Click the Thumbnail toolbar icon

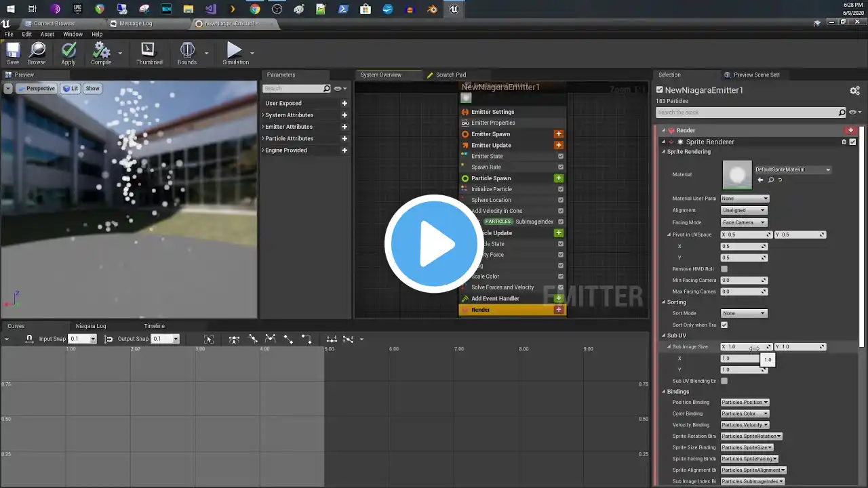coord(149,51)
